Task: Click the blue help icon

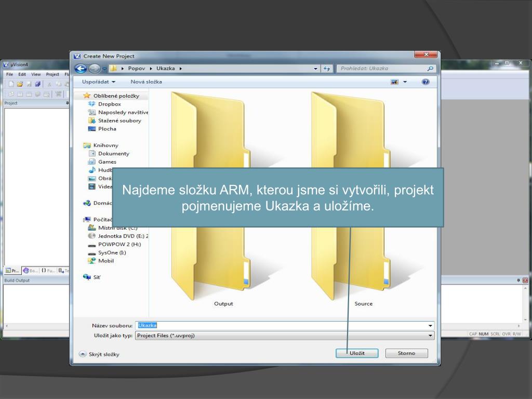Action: coord(425,82)
